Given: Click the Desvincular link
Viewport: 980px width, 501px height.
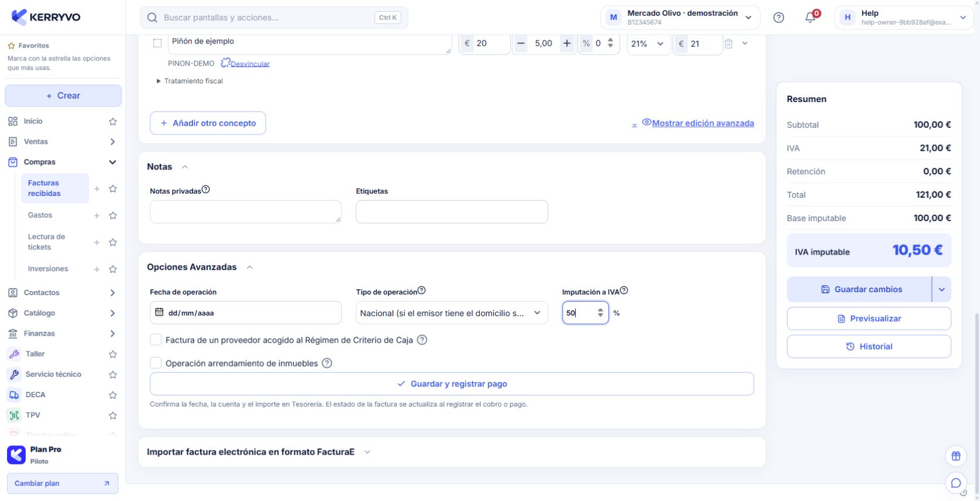Looking at the screenshot, I should point(250,64).
